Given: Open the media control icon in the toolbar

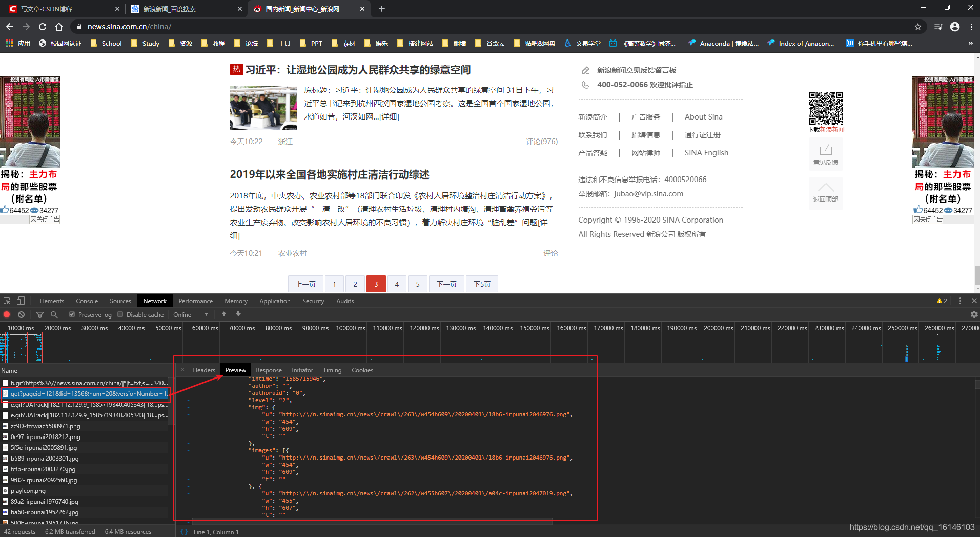Looking at the screenshot, I should (x=938, y=27).
